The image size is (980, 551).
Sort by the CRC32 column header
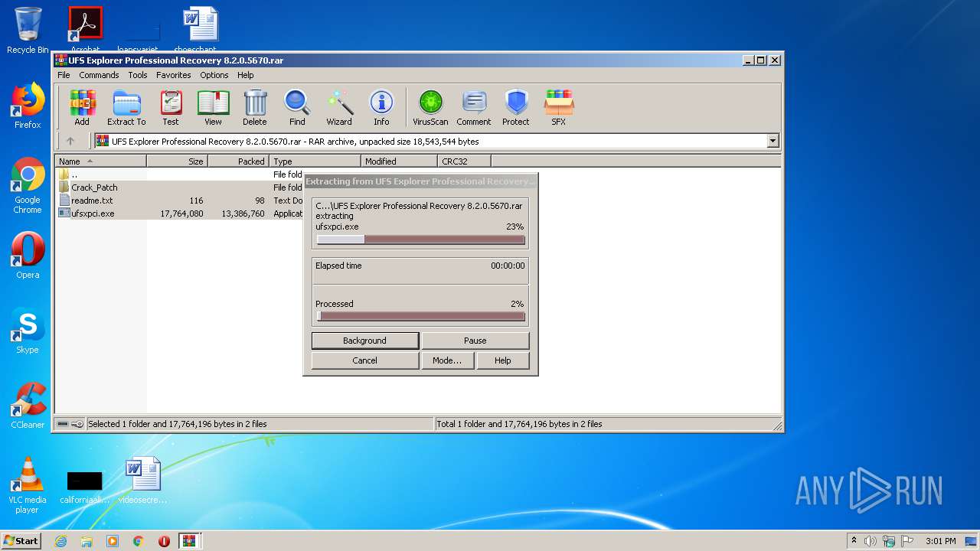[464, 161]
